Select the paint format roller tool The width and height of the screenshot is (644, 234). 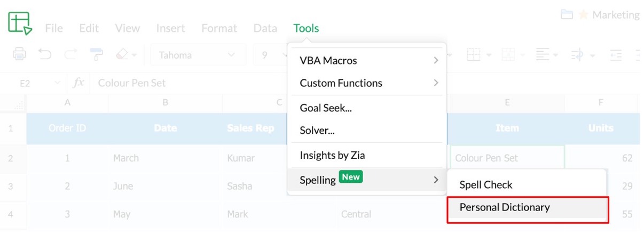pos(97,54)
